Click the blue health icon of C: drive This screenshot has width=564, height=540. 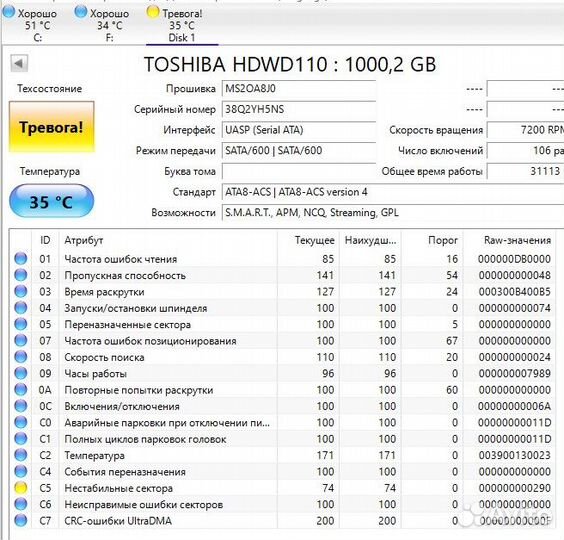[9, 12]
